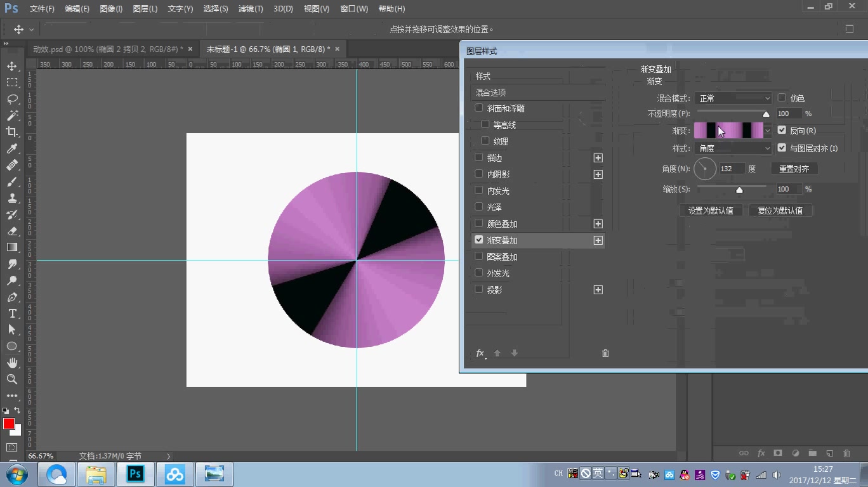868x487 pixels.
Task: Select the Zoom tool
Action: coord(13,379)
